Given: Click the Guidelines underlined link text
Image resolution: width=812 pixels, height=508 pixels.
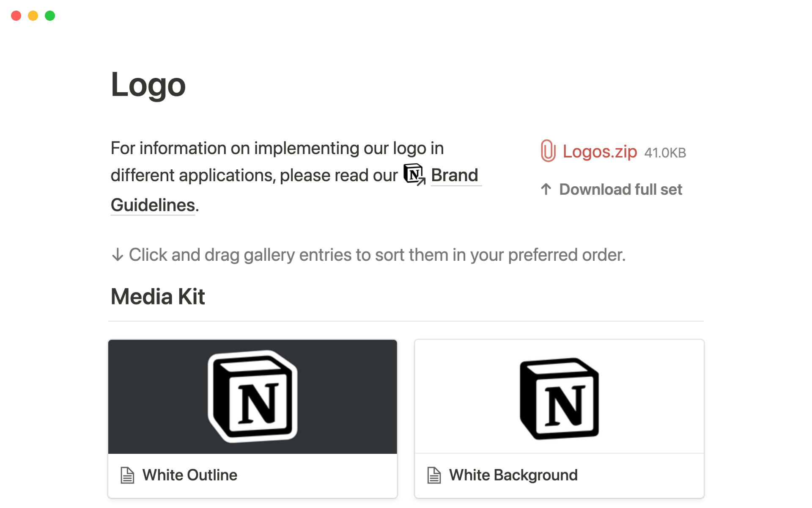Looking at the screenshot, I should 153,205.
